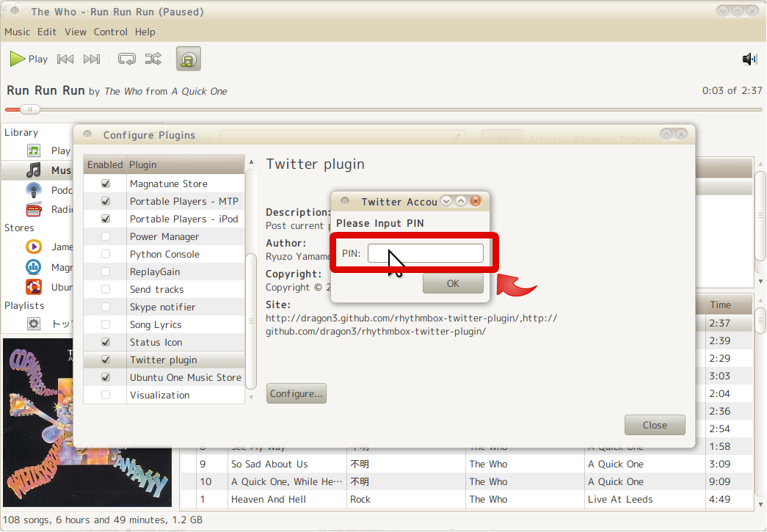This screenshot has height=532, width=767.
Task: Click the Configure... button
Action: coord(297,393)
